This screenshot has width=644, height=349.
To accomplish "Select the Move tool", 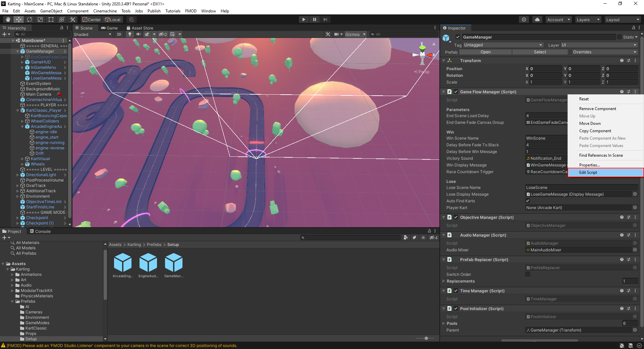I will (19, 19).
